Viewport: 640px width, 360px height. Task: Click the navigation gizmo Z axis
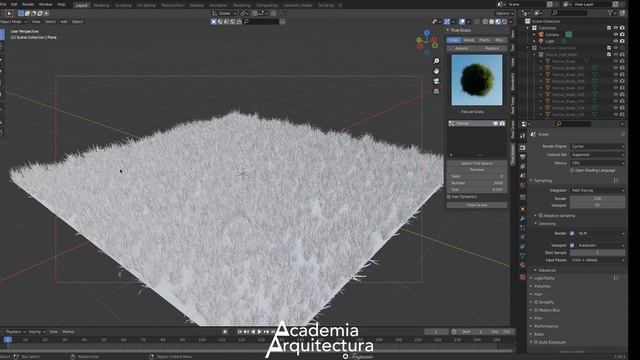427,33
